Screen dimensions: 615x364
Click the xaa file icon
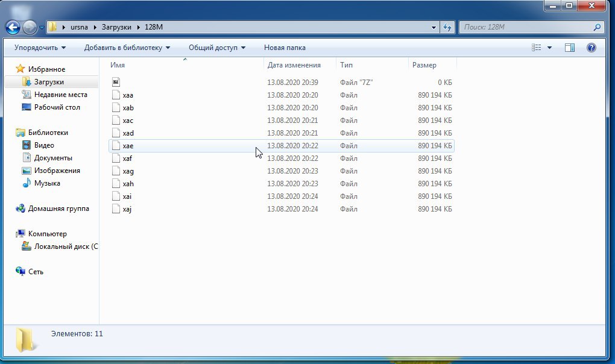point(116,95)
